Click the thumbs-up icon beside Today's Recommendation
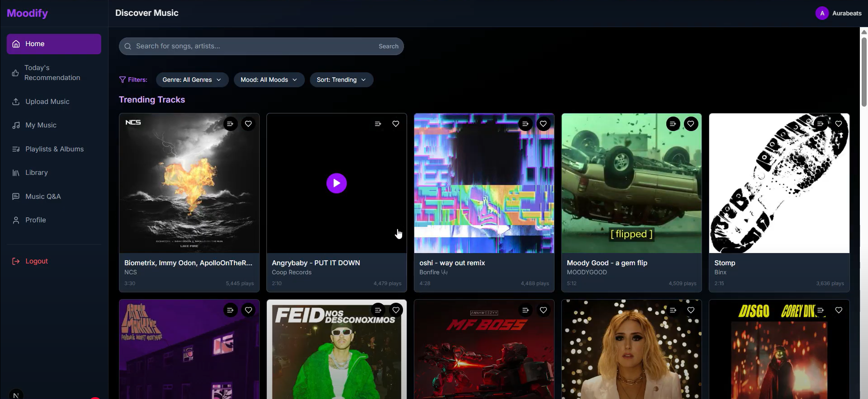 click(x=15, y=73)
